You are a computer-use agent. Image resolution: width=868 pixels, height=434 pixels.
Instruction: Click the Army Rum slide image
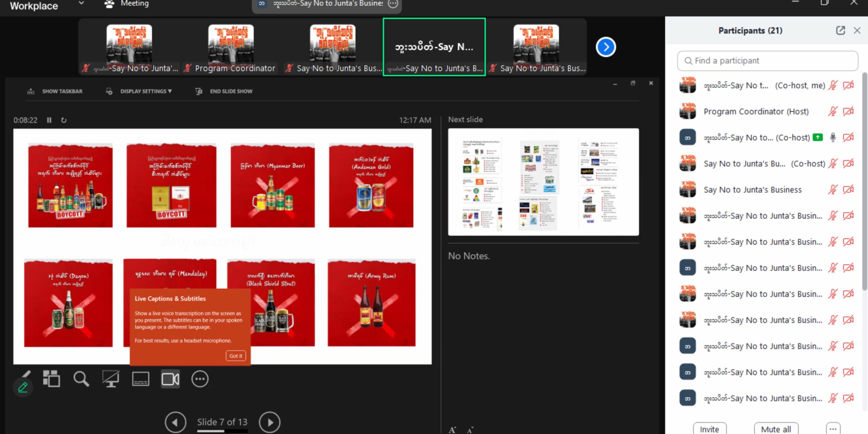click(371, 303)
